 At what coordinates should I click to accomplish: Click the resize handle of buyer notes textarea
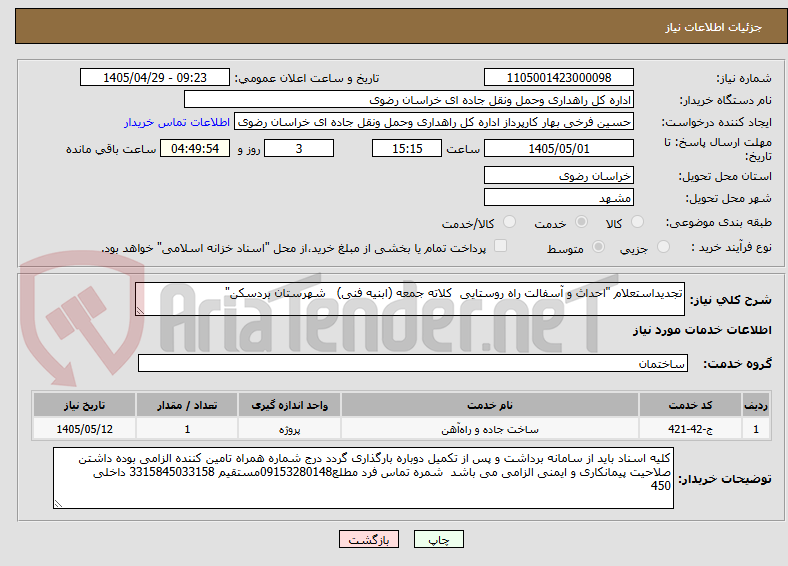click(x=58, y=504)
